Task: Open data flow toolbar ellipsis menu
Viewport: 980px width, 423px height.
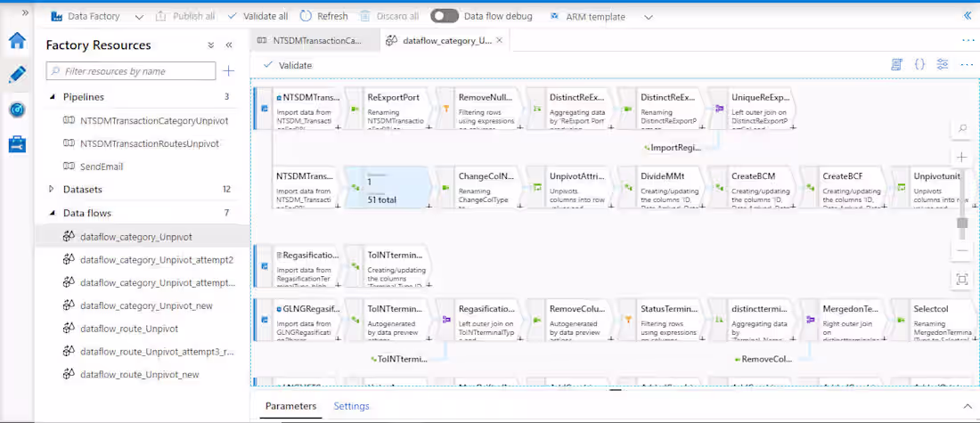Action: tap(967, 65)
